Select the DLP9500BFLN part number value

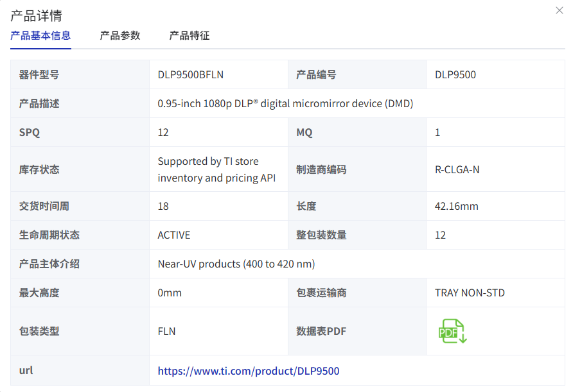point(190,75)
